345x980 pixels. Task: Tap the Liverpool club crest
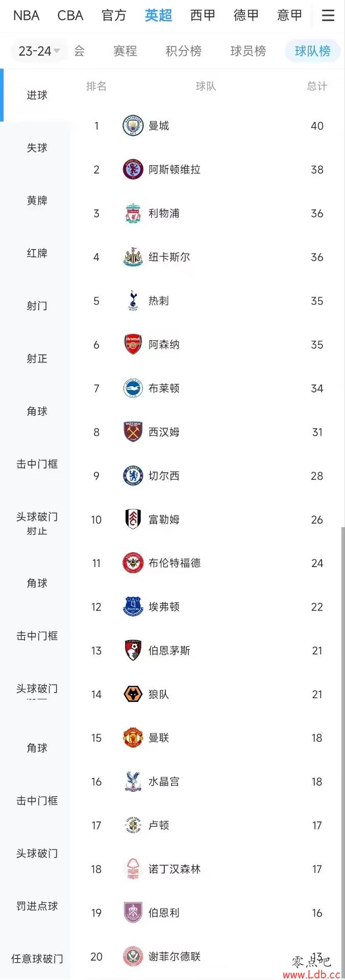[133, 213]
